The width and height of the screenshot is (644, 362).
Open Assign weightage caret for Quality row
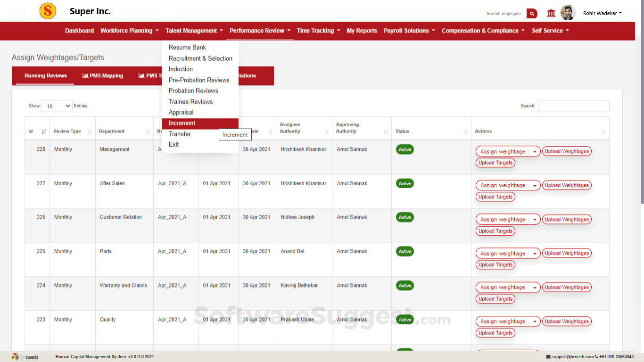(535, 321)
